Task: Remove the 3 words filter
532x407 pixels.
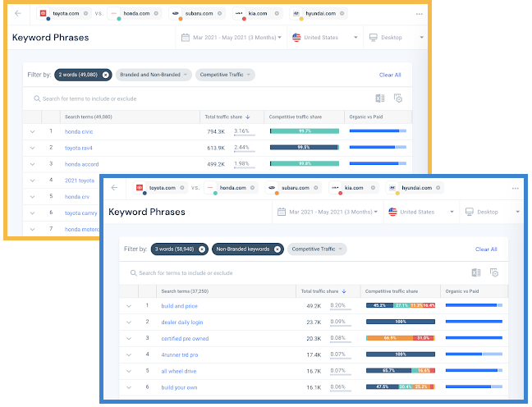Action: click(202, 249)
